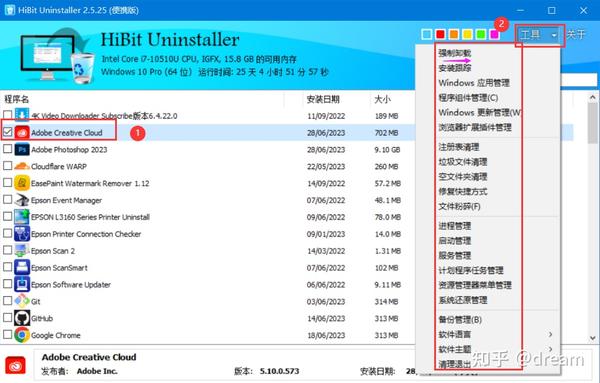The width and height of the screenshot is (600, 383).
Task: Select 系统还原管理 from the menu
Action: [x=463, y=300]
